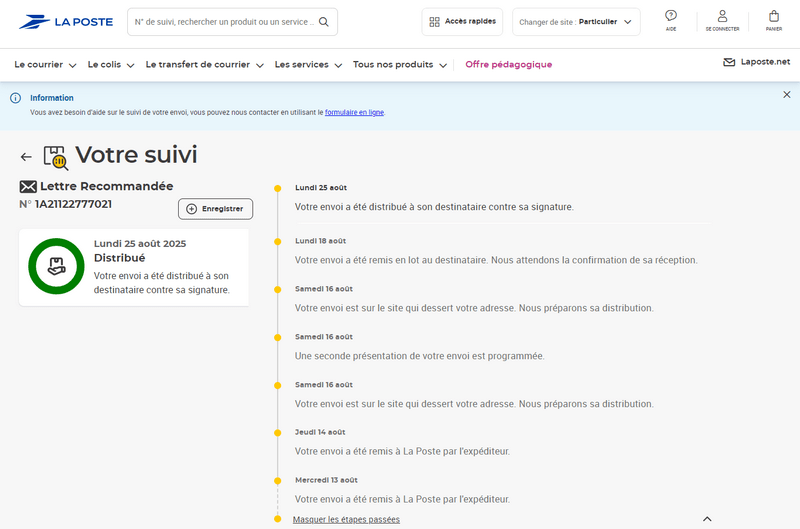Click the Distribué status label
The width and height of the screenshot is (800, 529).
point(119,258)
